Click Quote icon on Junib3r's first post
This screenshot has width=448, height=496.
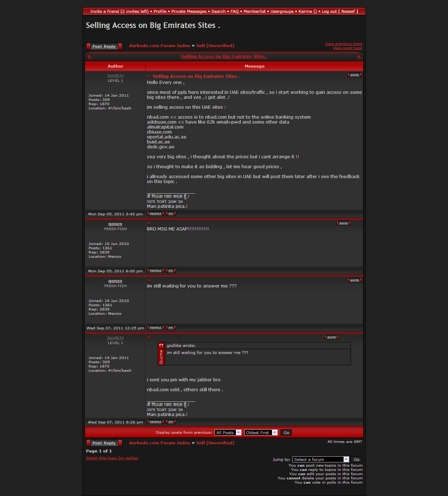[355, 75]
